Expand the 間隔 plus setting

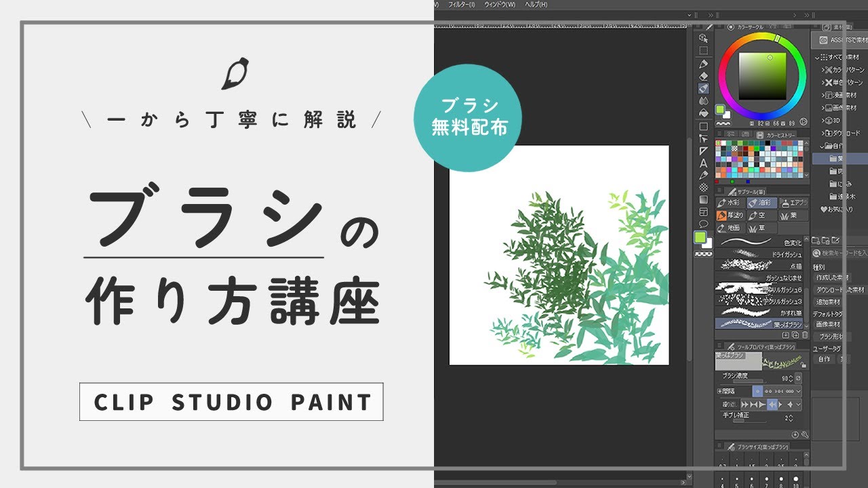tap(719, 391)
